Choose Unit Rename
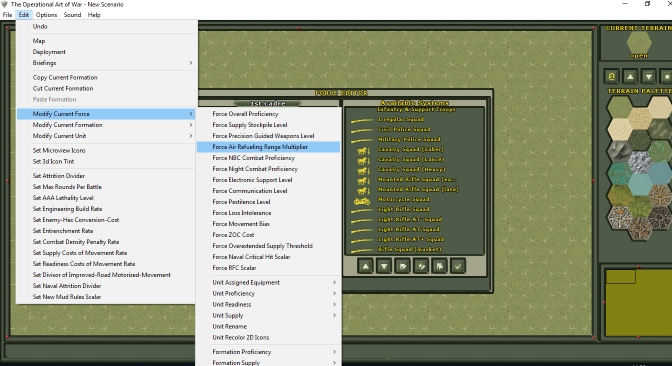The image size is (672, 366). click(269, 327)
